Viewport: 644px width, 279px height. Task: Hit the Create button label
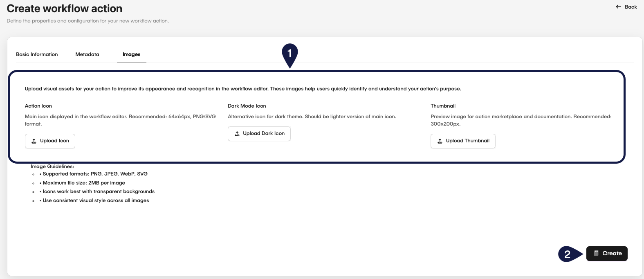tap(612, 254)
